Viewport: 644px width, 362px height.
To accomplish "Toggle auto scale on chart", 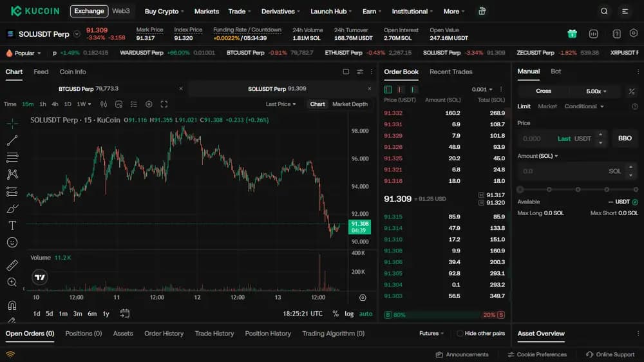I will [x=366, y=314].
